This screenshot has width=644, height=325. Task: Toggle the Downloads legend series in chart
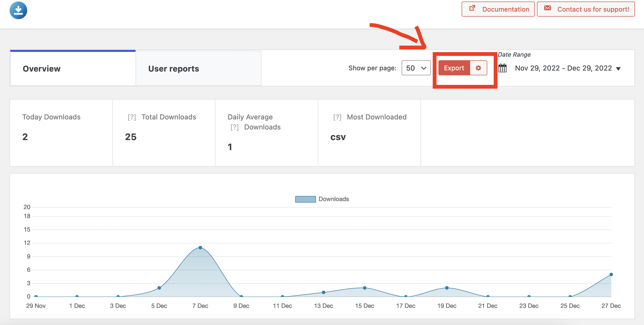point(334,199)
